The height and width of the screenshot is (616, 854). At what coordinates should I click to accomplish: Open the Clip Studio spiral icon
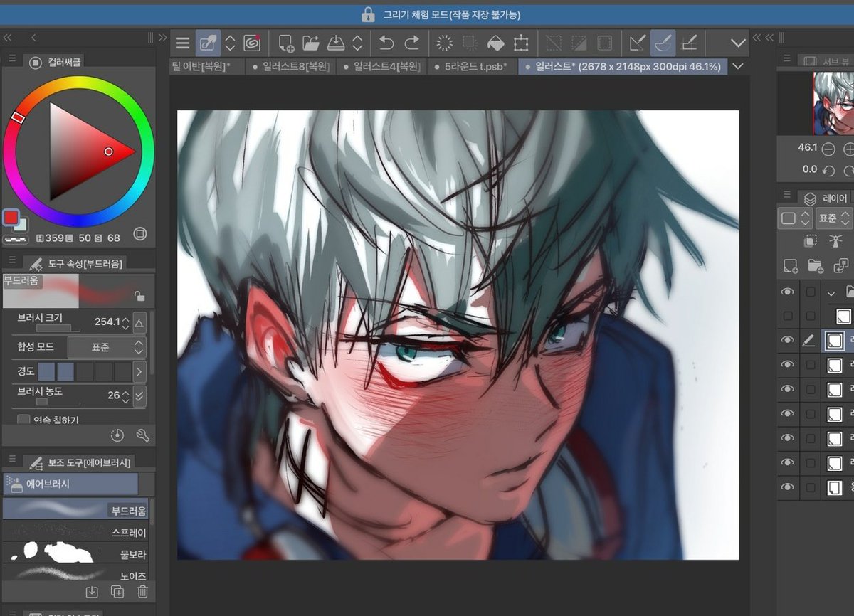(251, 43)
